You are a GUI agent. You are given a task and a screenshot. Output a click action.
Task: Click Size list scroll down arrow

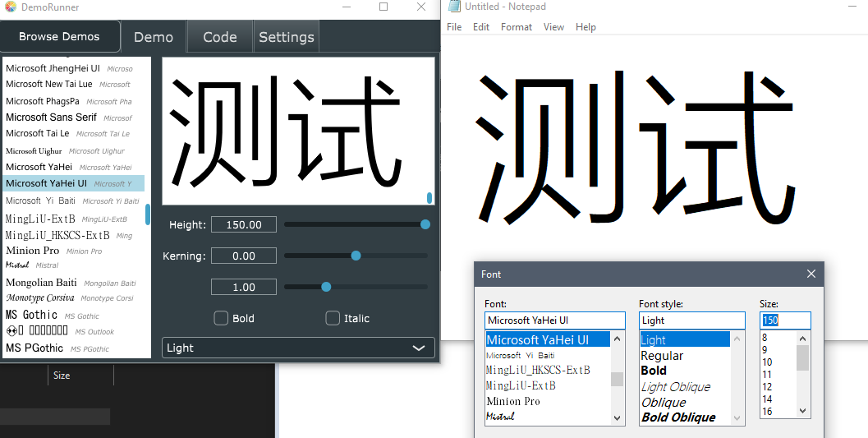pos(802,411)
